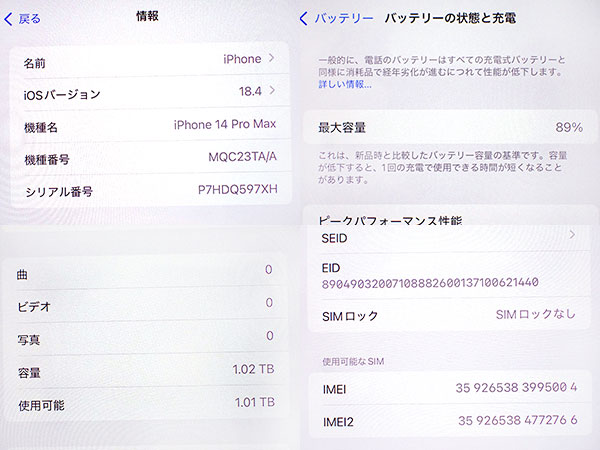Select the バッテリーの状態と充電 page title
The height and width of the screenshot is (450, 600).
450,18
